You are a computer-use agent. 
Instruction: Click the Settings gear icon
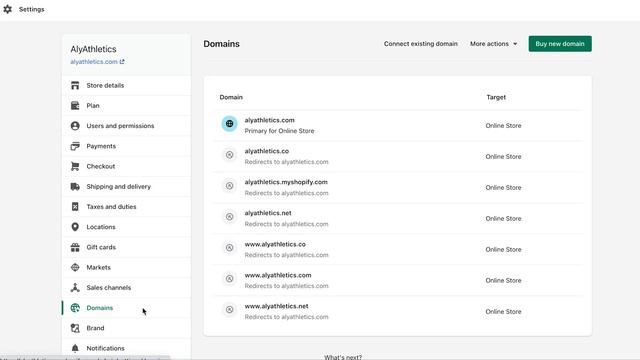(x=8, y=9)
